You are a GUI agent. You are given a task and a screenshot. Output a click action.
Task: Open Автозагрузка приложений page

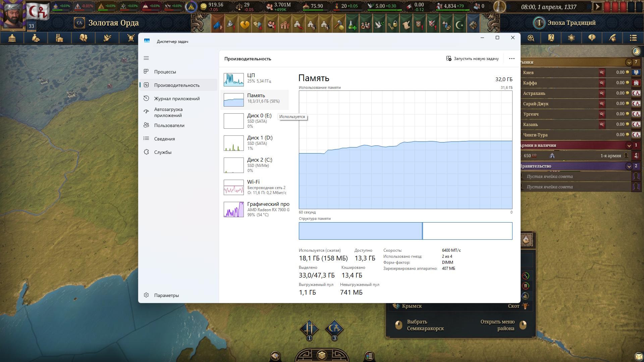point(178,112)
